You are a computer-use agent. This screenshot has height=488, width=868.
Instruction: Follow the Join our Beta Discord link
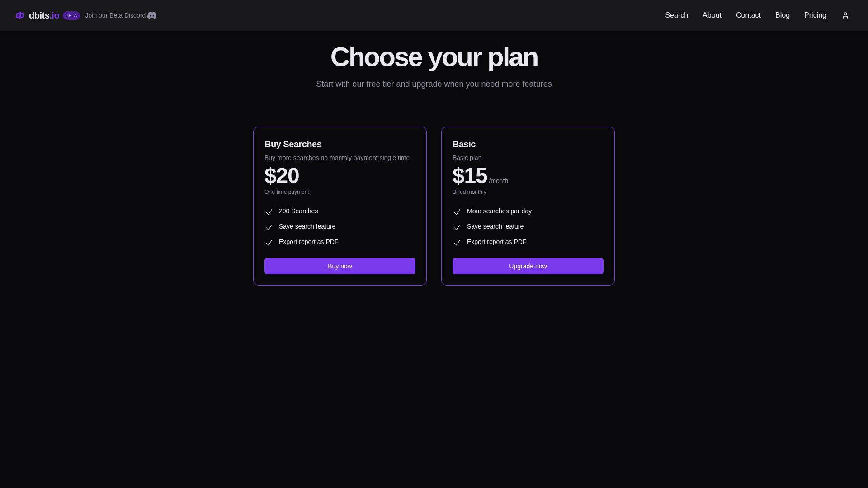(x=115, y=15)
